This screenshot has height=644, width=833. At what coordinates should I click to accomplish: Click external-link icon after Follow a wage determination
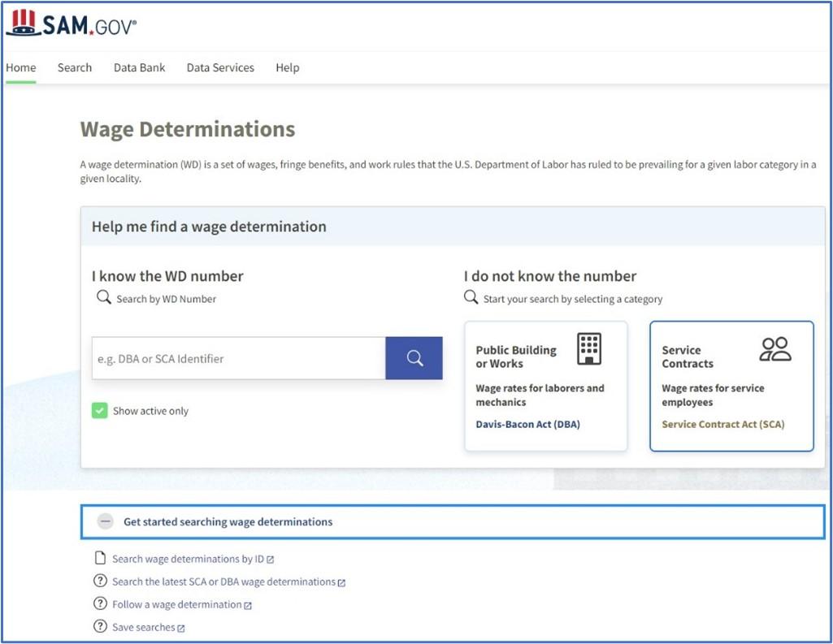[248, 606]
